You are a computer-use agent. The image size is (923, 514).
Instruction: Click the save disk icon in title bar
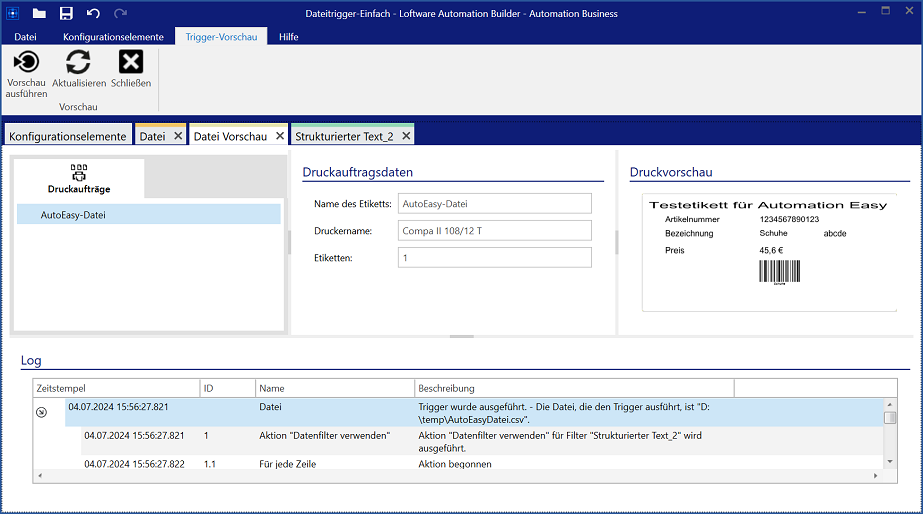click(x=66, y=13)
